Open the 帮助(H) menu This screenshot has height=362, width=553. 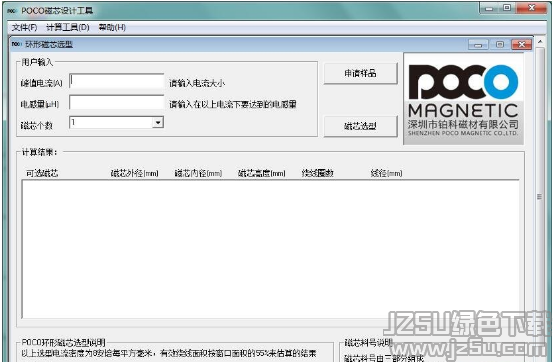pyautogui.click(x=112, y=27)
